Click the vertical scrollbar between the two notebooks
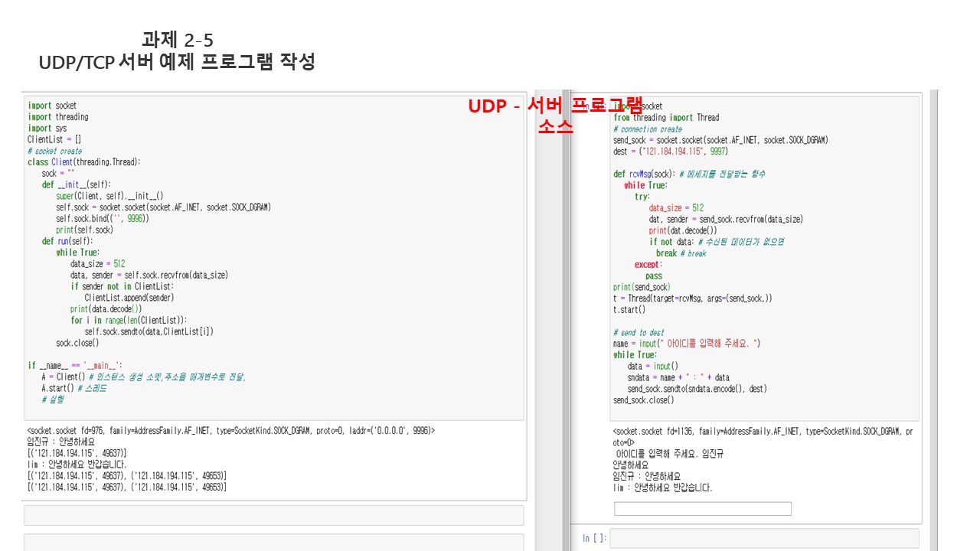Screen dimensions: 980x551 (x=566, y=320)
